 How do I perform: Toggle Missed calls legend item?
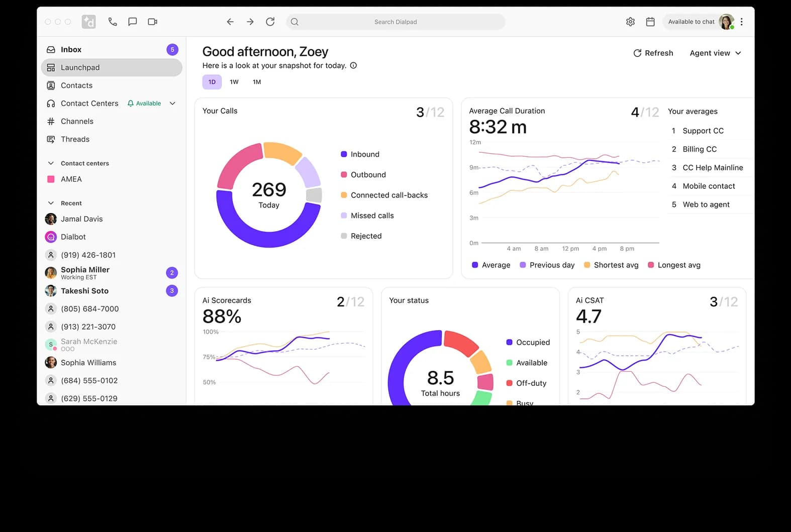[367, 216]
